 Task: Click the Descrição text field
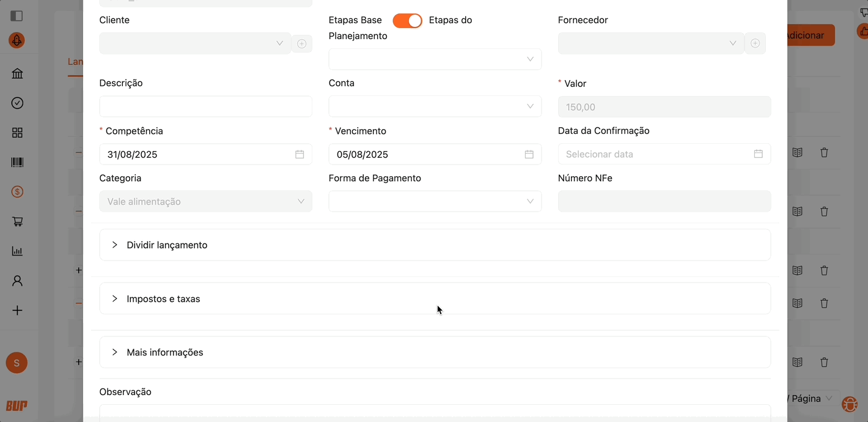tap(205, 106)
